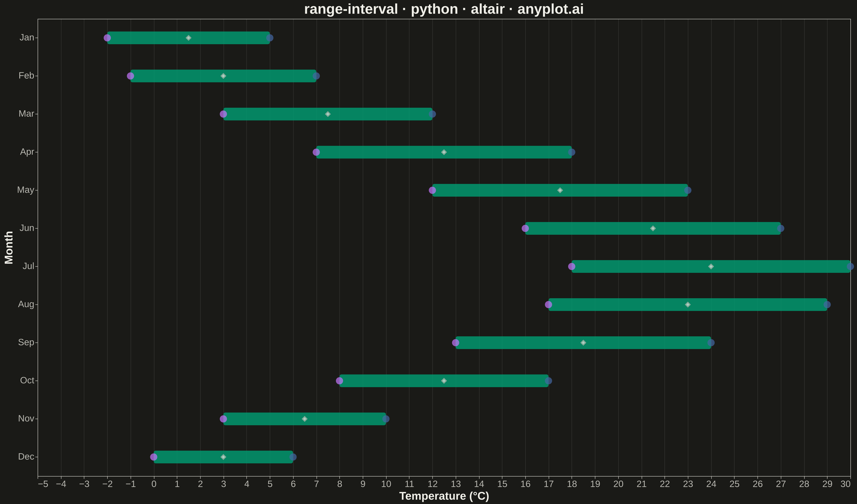Click the Jul label on the month axis
This screenshot has width=857, height=504.
pyautogui.click(x=29, y=266)
